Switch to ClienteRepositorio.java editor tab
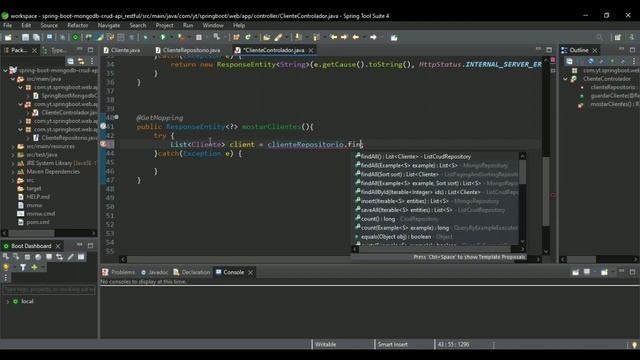640x360 pixels. click(188, 50)
